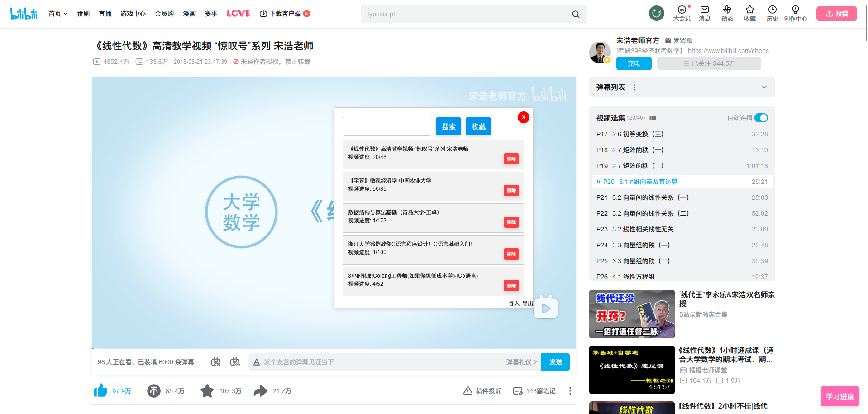Remove 数据结构与算法基础 entry via 移除
868x414 pixels.
pyautogui.click(x=511, y=222)
